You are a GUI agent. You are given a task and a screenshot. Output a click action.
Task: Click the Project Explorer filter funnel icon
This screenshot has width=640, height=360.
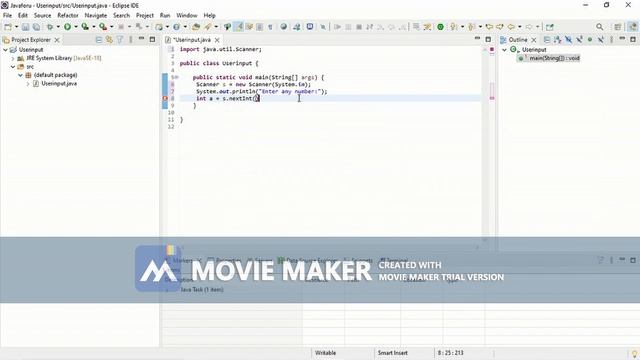[120, 40]
